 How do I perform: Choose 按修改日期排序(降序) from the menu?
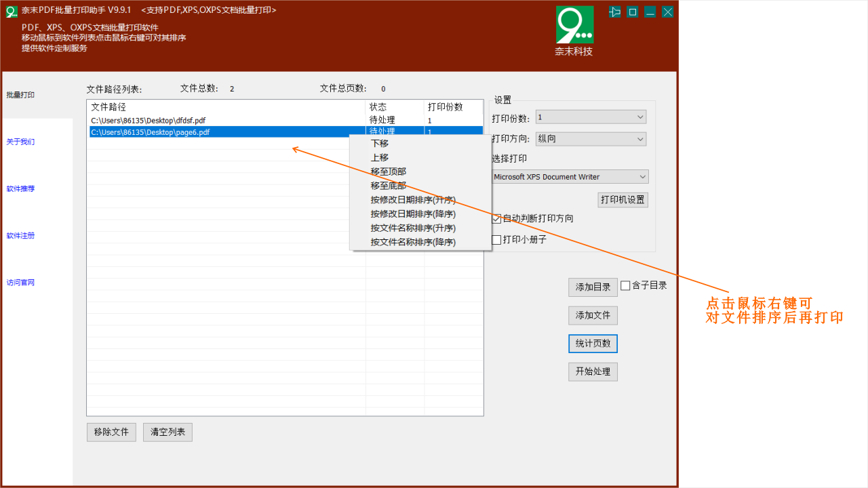tap(414, 213)
